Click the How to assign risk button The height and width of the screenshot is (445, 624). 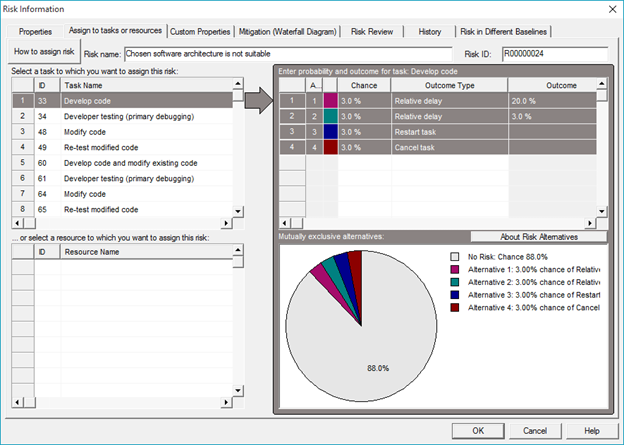(x=44, y=51)
